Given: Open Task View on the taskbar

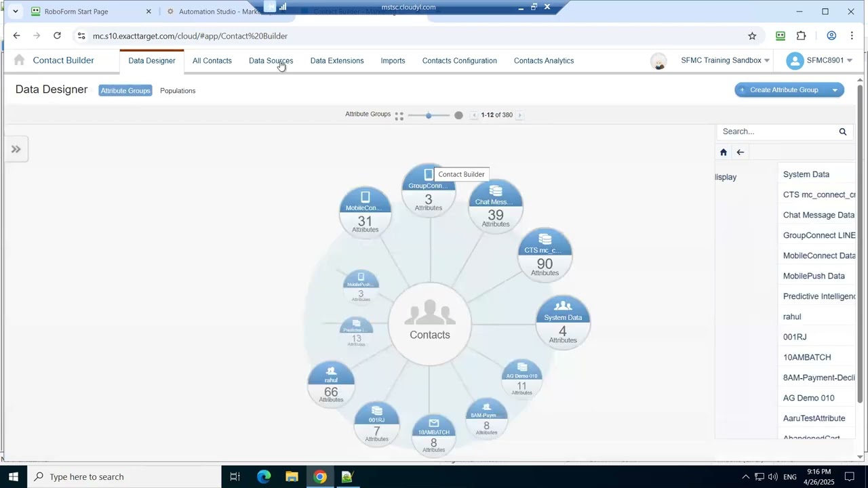Looking at the screenshot, I should coord(235,476).
